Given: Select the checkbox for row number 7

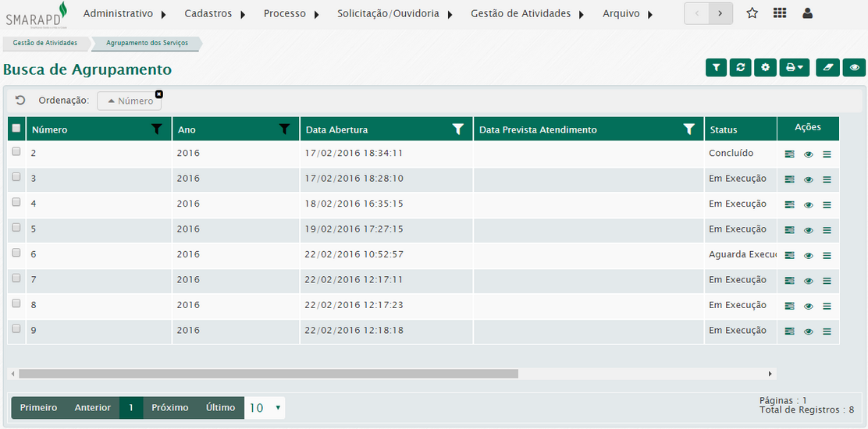Looking at the screenshot, I should (x=16, y=278).
